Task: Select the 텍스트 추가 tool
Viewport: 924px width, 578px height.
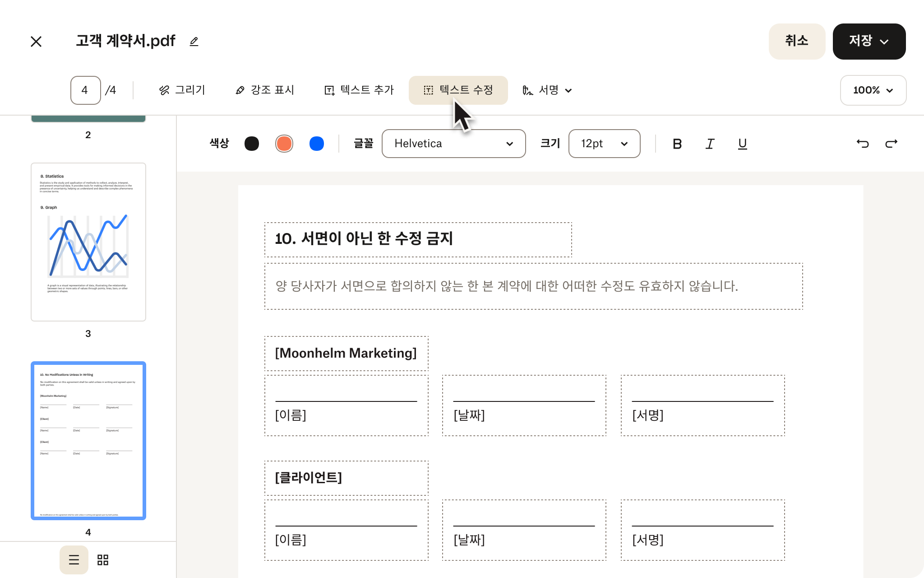Action: [359, 90]
